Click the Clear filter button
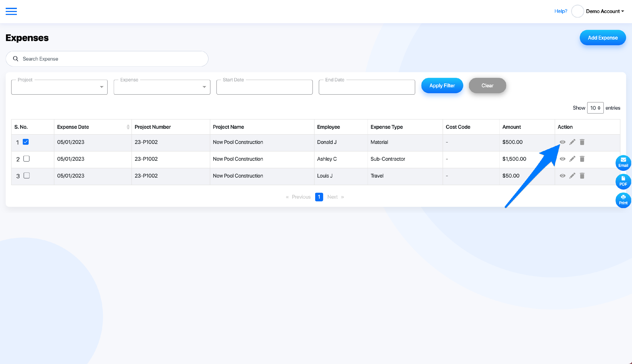The image size is (632, 364). [x=487, y=85]
